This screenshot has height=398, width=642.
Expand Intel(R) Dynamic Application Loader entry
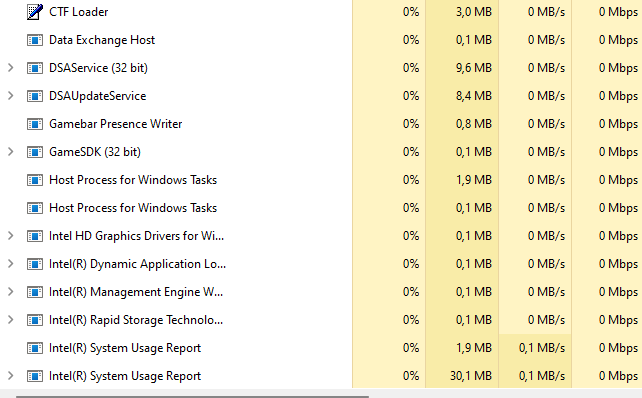[x=11, y=264]
